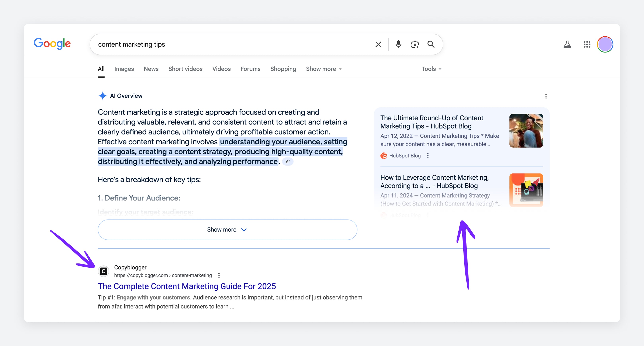Switch to the Images tab
The height and width of the screenshot is (346, 644).
pyautogui.click(x=124, y=69)
